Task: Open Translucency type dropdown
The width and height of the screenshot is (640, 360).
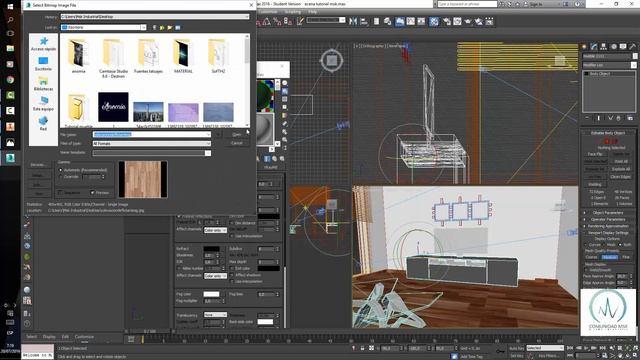Action: (x=215, y=315)
